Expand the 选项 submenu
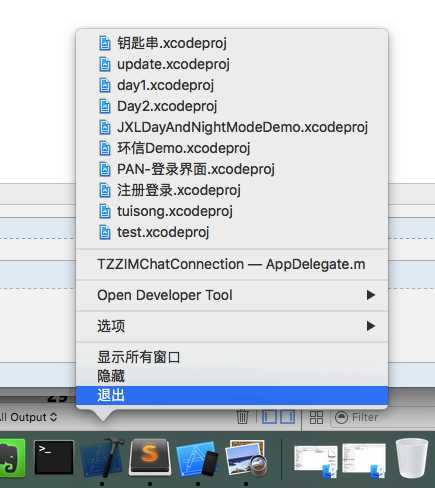The height and width of the screenshot is (488, 435). point(232,326)
